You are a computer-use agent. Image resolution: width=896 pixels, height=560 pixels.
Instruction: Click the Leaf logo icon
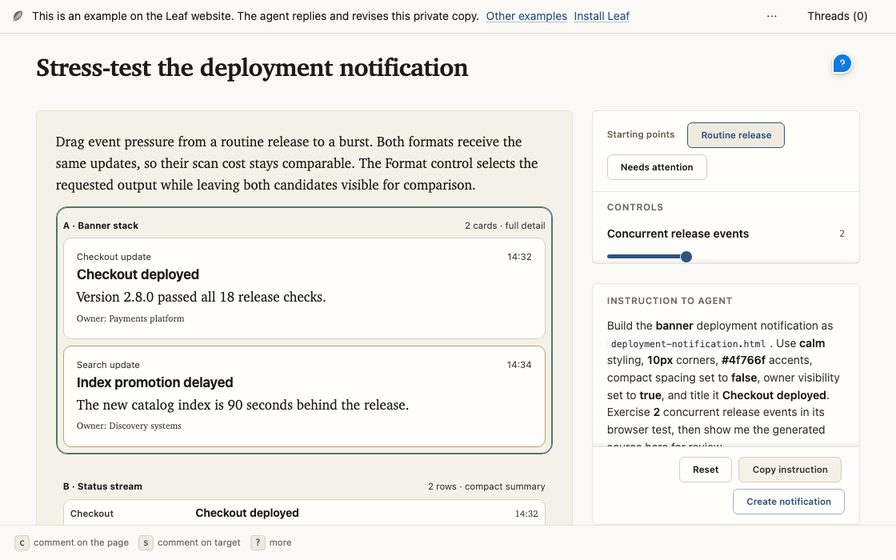18,16
